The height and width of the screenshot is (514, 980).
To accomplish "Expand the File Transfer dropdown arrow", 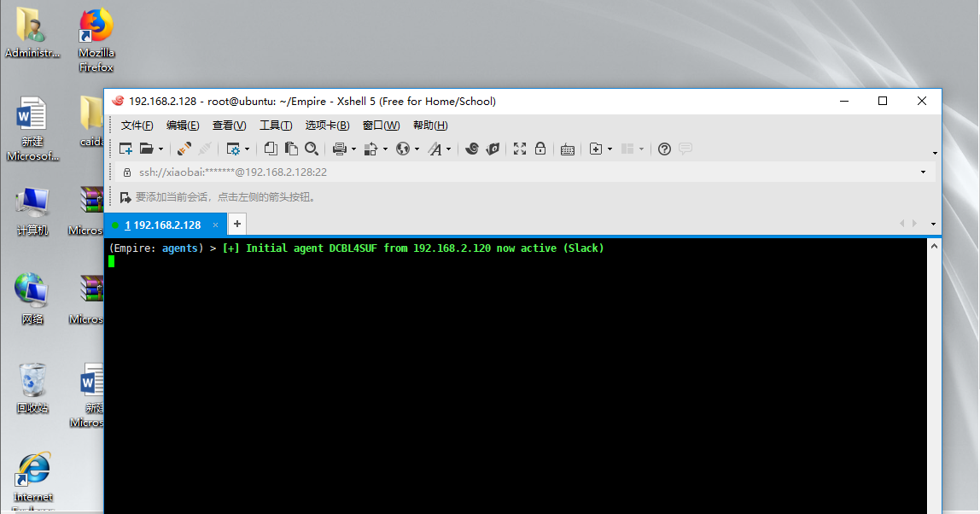I will coord(385,149).
